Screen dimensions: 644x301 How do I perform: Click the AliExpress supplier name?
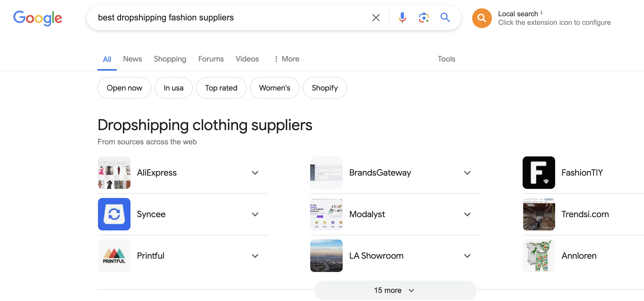point(157,173)
